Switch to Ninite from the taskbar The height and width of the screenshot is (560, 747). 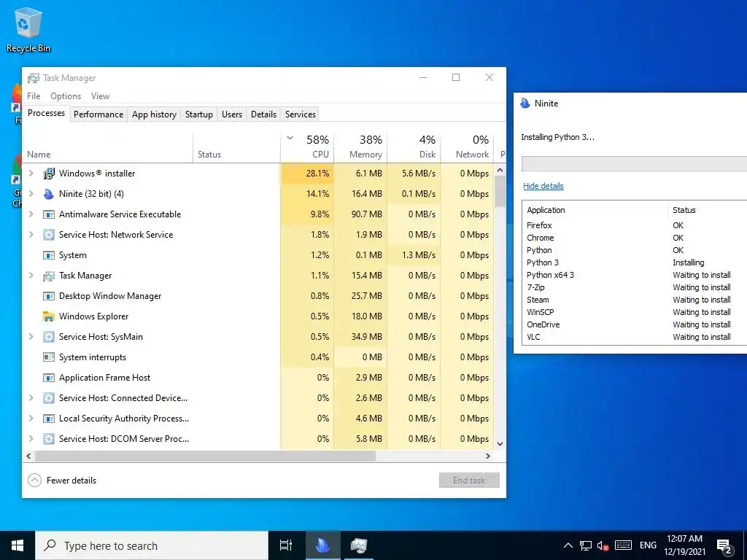pyautogui.click(x=322, y=545)
